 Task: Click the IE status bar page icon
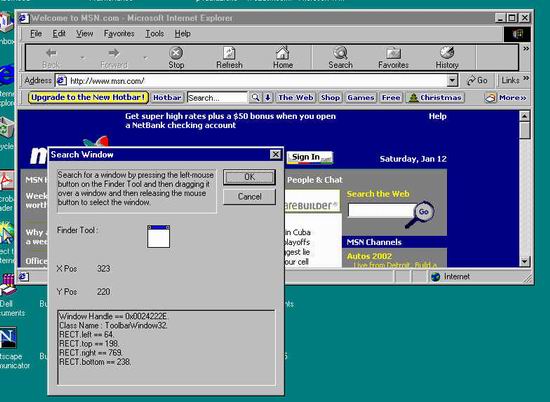pos(24,277)
